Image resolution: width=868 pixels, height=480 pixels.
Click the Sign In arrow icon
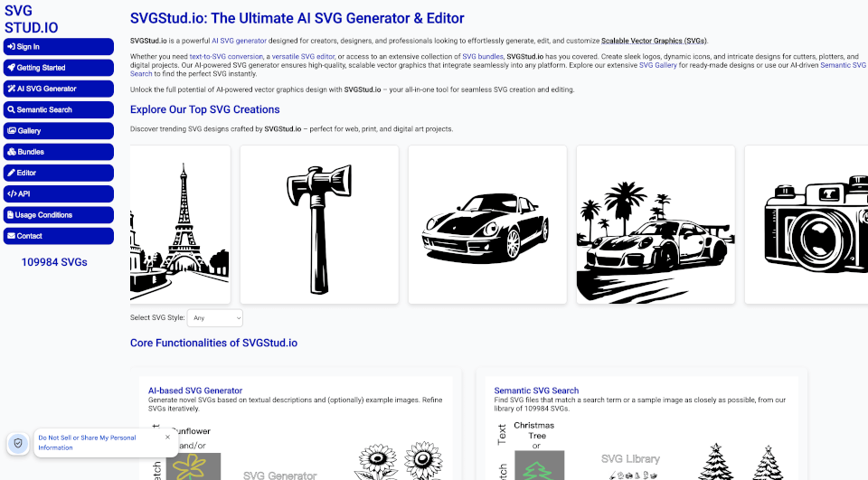click(11, 46)
